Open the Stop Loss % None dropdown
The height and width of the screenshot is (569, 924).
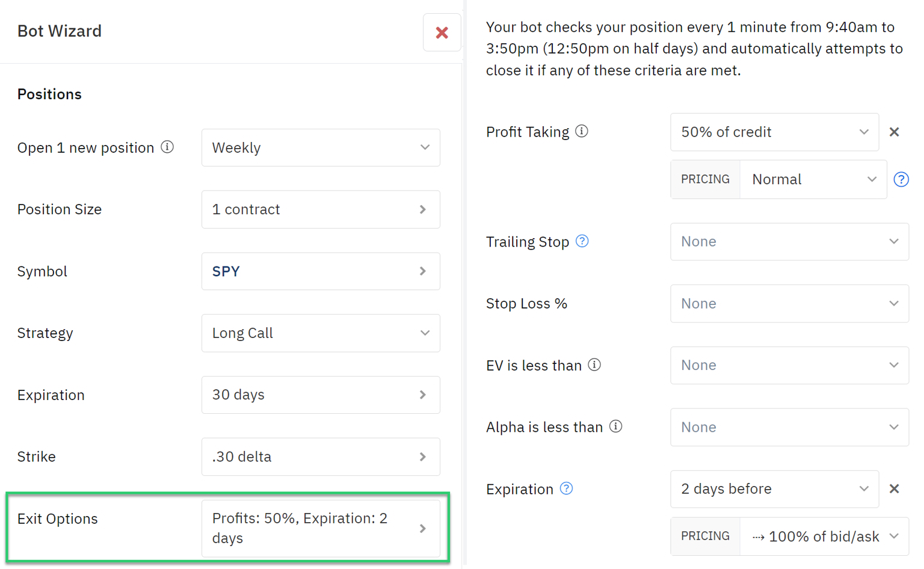click(x=789, y=304)
